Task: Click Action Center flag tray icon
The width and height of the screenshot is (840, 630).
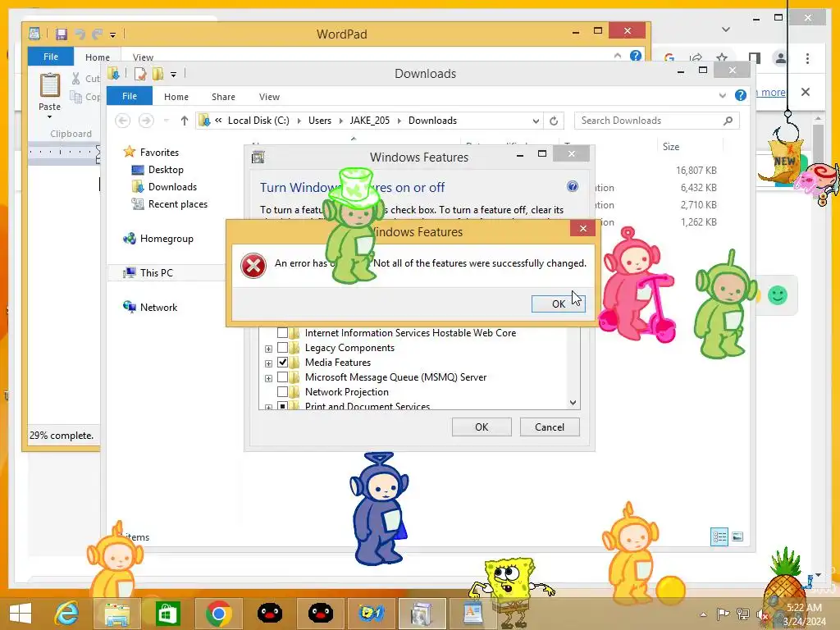Action: pos(723,614)
